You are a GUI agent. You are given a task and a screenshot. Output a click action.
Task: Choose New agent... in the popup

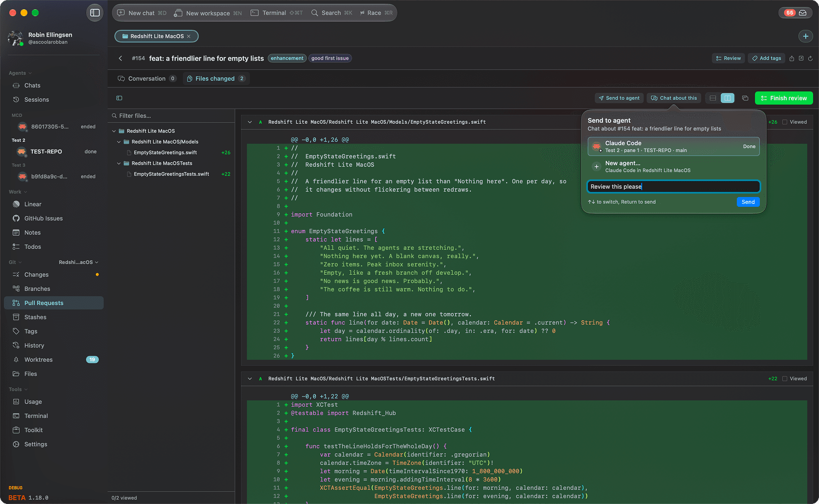(x=673, y=167)
